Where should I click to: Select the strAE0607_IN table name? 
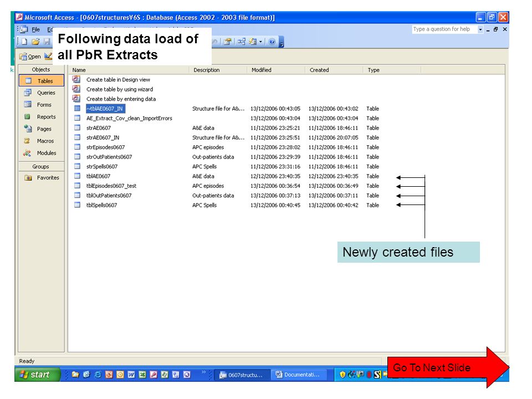[x=103, y=137]
